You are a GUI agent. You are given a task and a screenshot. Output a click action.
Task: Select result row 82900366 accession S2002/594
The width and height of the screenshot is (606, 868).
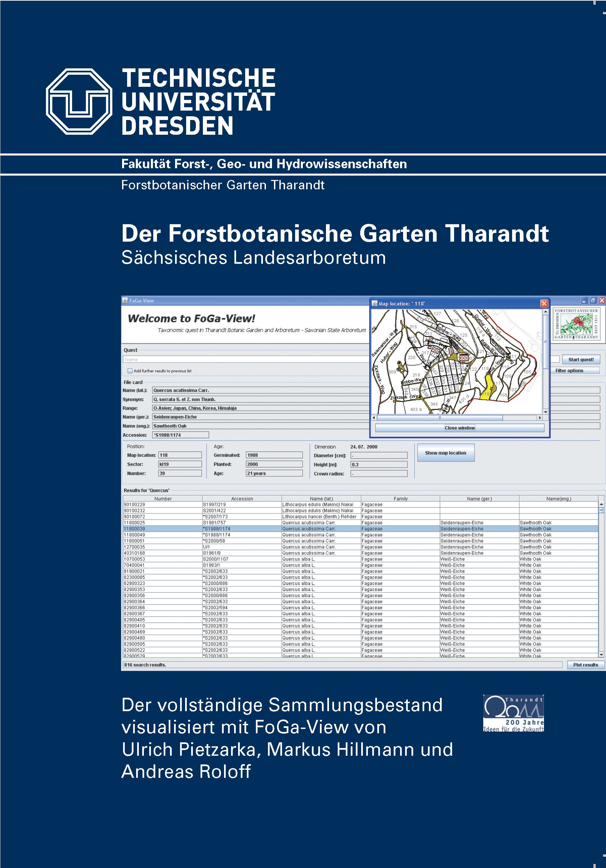click(361, 608)
